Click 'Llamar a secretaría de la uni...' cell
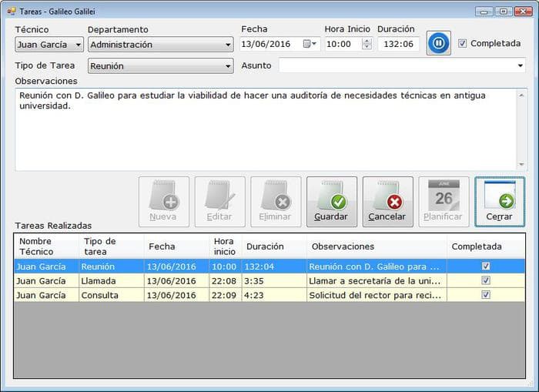The width and height of the screenshot is (539, 392). pos(377,281)
